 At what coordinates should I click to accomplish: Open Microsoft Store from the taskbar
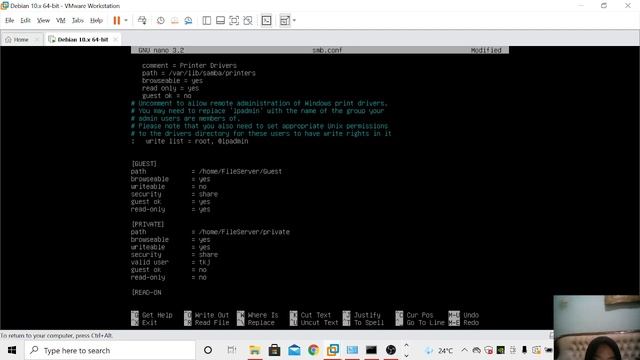274,350
